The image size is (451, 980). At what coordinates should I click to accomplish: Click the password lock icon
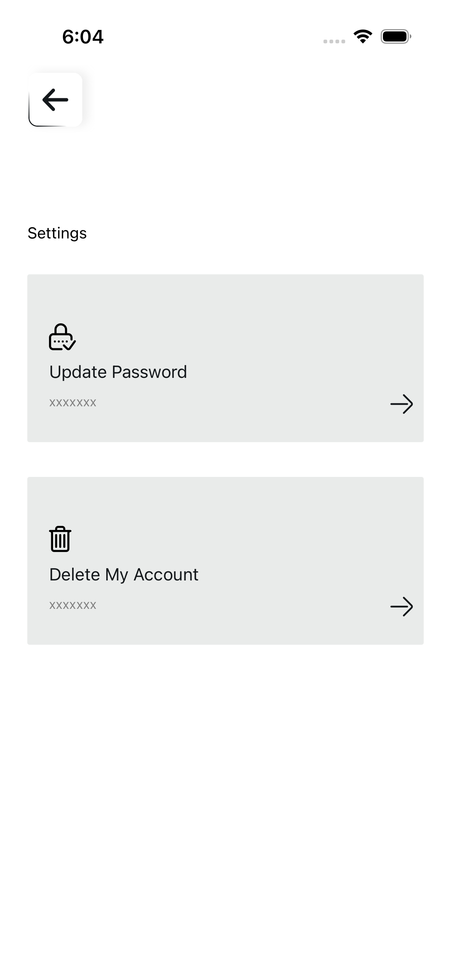pos(62,337)
